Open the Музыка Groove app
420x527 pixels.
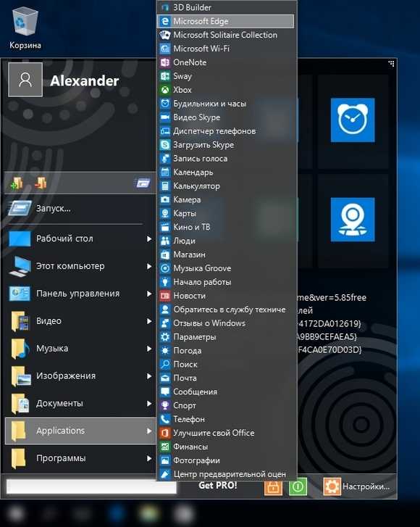pos(225,268)
